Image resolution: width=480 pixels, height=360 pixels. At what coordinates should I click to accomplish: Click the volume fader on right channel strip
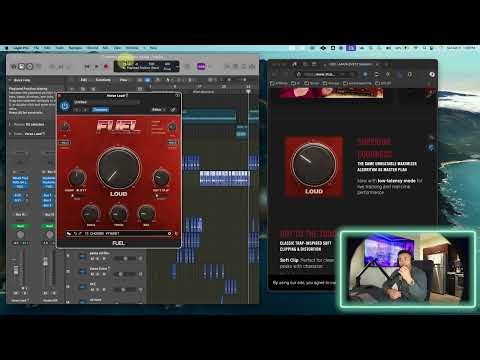coord(45,261)
